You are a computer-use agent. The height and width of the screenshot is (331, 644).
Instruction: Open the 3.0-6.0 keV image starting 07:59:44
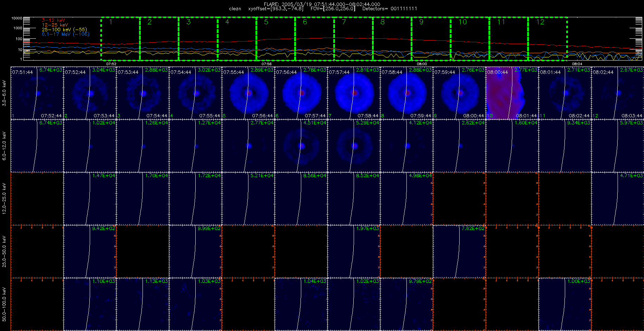click(x=459, y=93)
